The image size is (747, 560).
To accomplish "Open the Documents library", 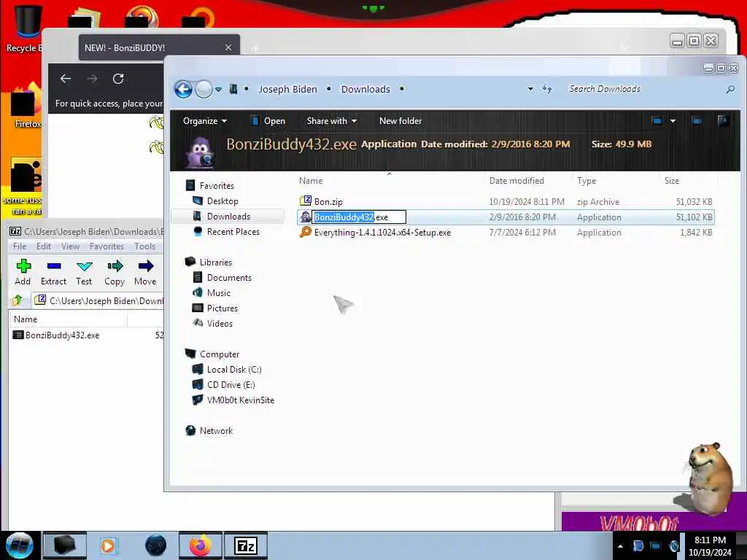I will coord(228,278).
